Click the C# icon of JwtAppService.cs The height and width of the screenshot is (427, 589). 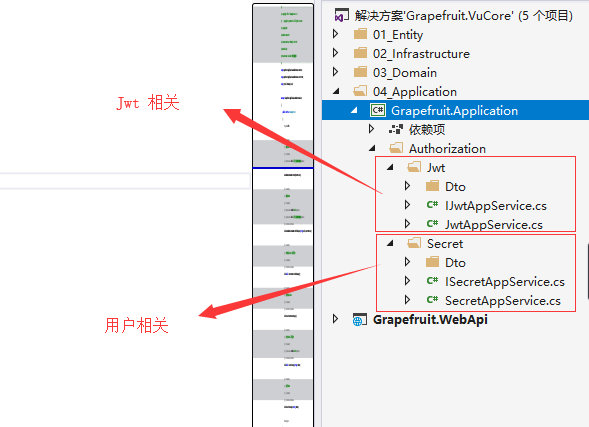point(432,224)
